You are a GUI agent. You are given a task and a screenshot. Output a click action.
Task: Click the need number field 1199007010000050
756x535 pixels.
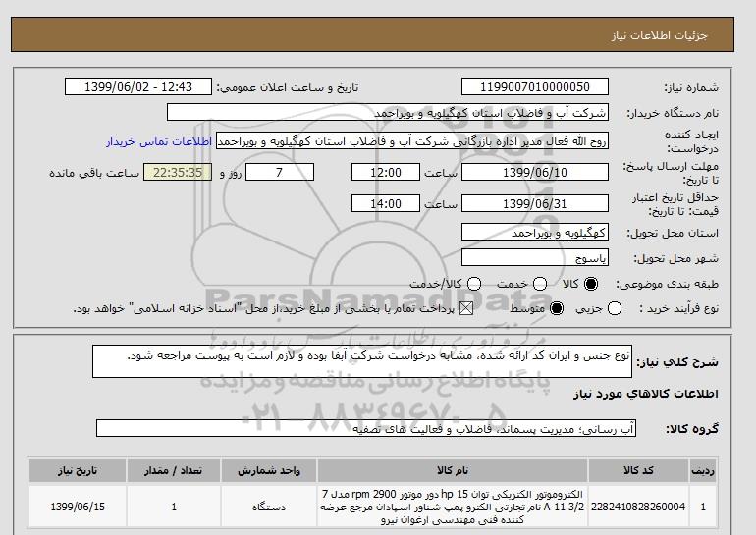(x=535, y=86)
